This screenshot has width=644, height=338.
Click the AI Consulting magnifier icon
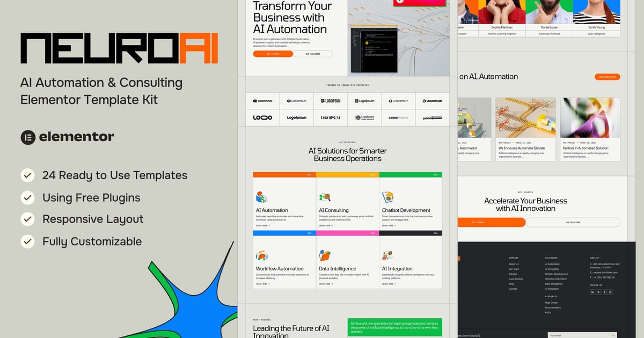click(x=325, y=197)
